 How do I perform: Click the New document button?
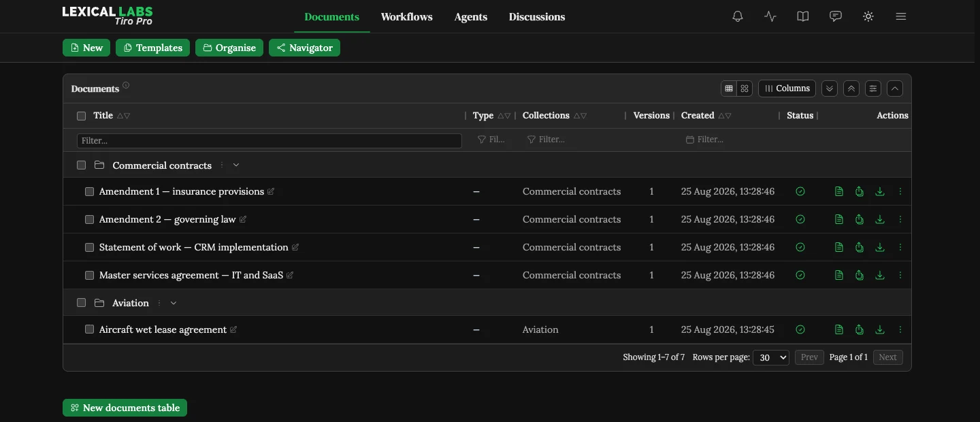pyautogui.click(x=86, y=48)
